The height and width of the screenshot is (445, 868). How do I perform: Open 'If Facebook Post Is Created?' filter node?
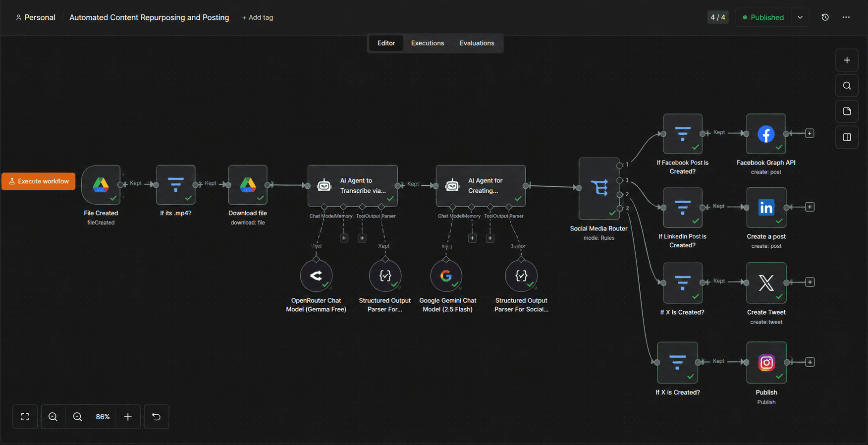(683, 134)
